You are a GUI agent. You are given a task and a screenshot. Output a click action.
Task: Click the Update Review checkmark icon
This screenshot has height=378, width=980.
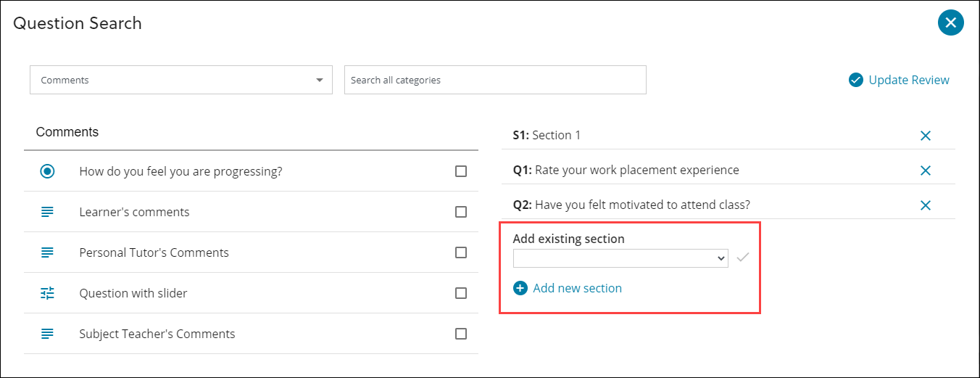pos(855,80)
